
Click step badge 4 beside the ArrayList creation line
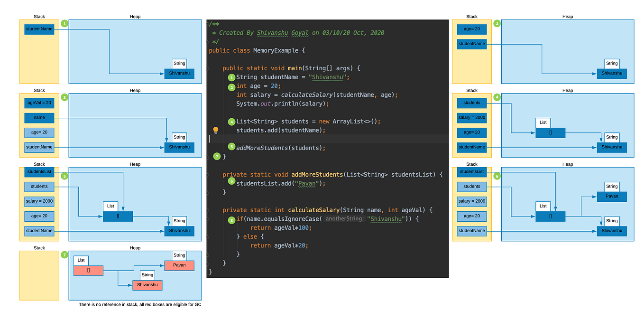pyautogui.click(x=231, y=121)
